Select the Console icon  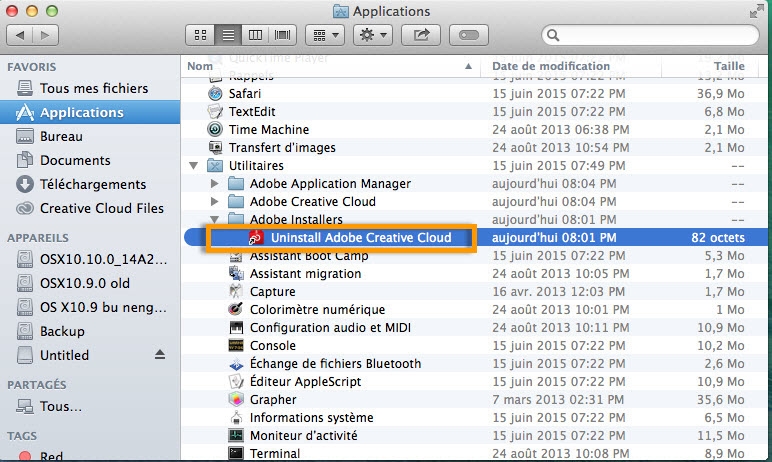[x=236, y=345]
